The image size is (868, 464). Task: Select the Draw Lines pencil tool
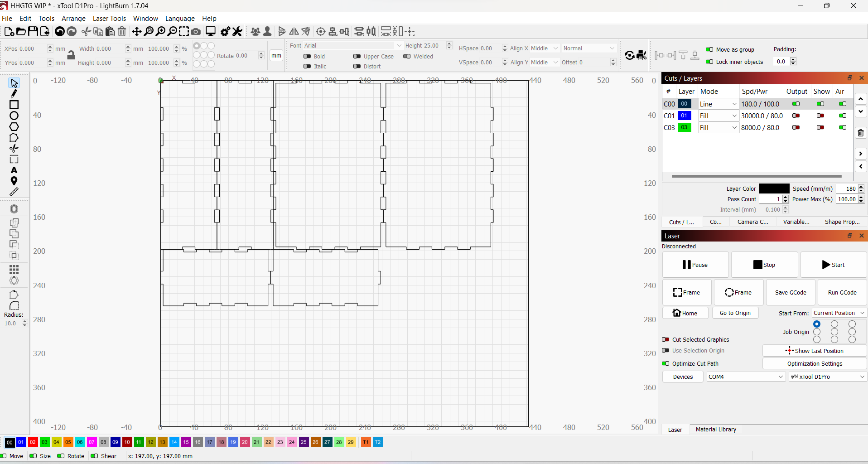click(x=14, y=94)
